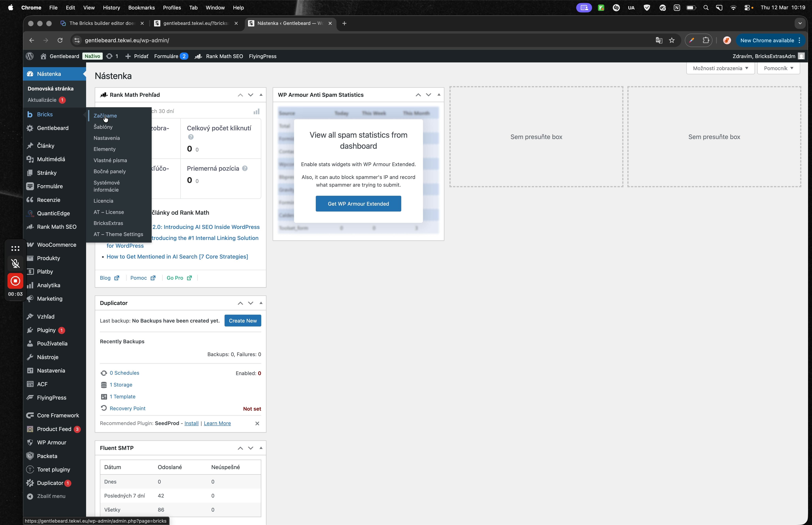Click the Chrome extensions puzzle icon

pos(706,40)
